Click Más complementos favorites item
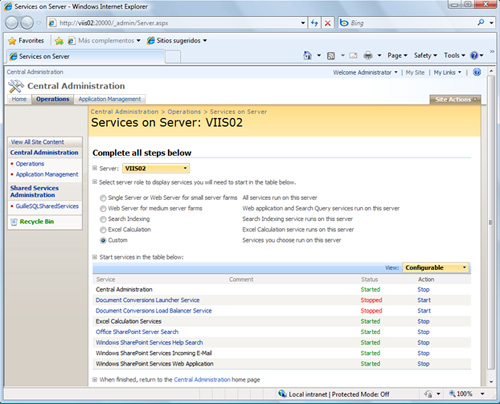500x404 pixels. (104, 41)
